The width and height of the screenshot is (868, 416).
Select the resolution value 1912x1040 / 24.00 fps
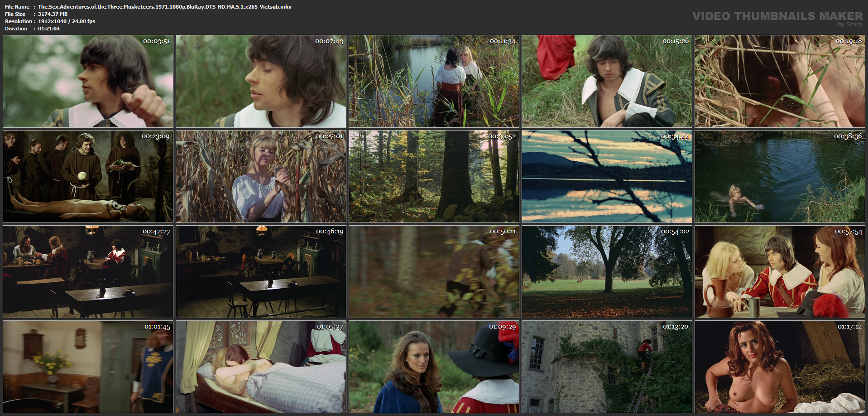click(67, 21)
